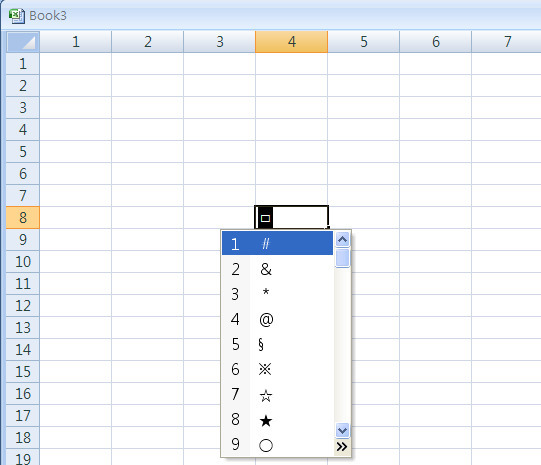The image size is (541, 465).
Task: Choose candidate 2 the & symbol
Action: coord(277,269)
